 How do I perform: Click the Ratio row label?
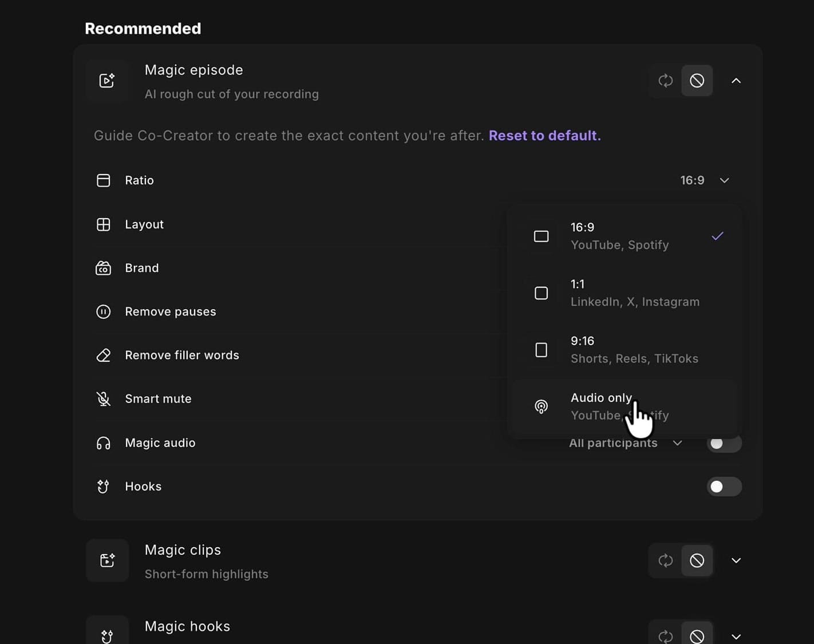140,180
